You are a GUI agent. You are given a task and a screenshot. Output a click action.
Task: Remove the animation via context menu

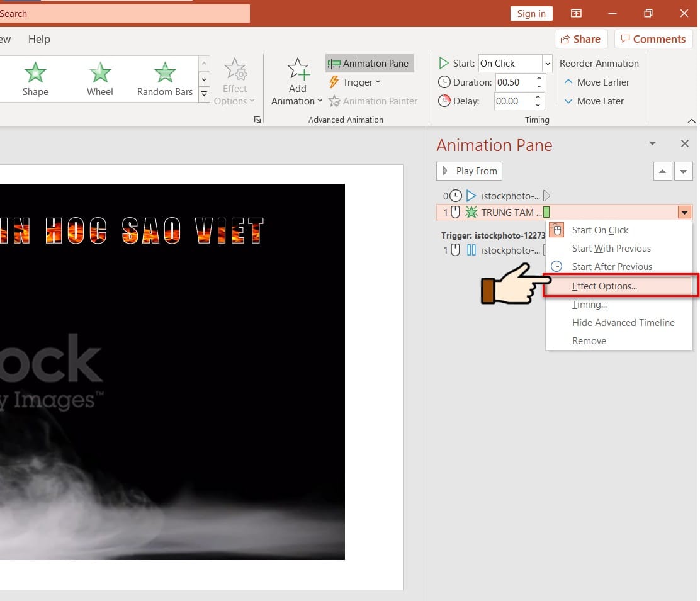(x=618, y=341)
